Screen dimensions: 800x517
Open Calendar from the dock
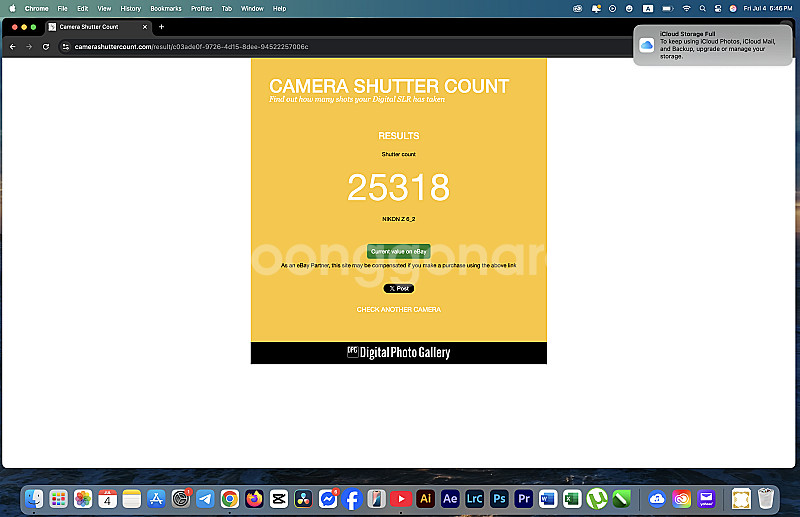coord(108,499)
